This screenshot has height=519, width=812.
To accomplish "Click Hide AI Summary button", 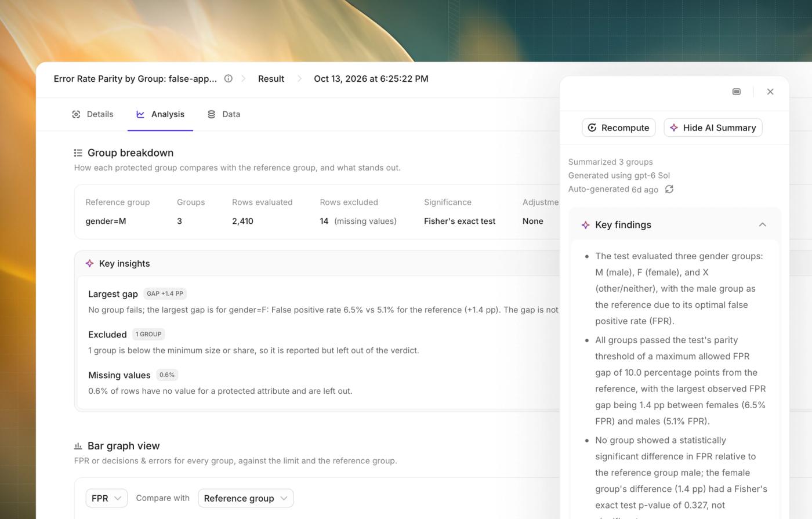I will click(x=713, y=128).
